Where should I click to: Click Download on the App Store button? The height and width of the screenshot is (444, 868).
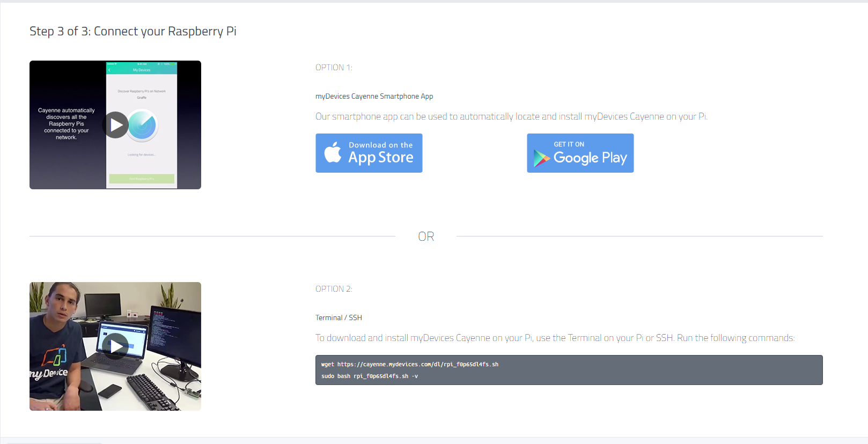369,153
